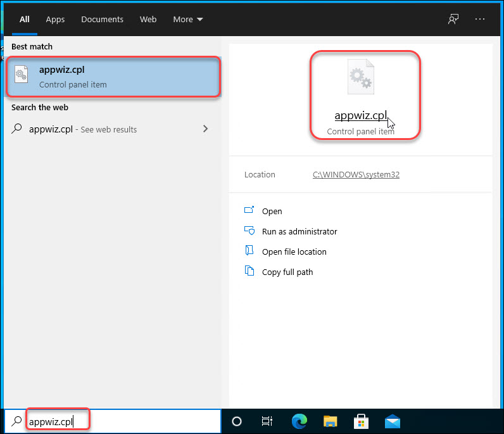Switch to the Apps tab

click(55, 20)
